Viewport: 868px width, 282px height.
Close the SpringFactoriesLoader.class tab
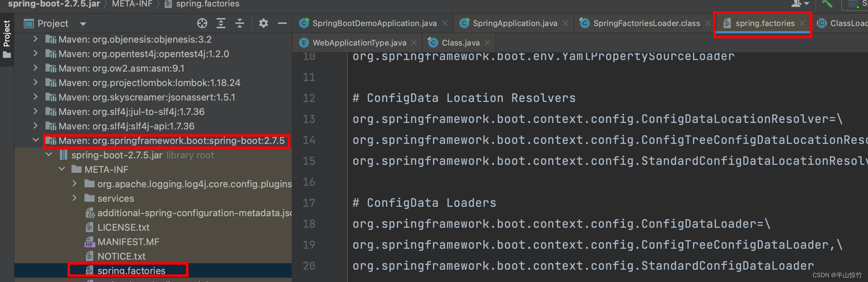[x=708, y=23]
